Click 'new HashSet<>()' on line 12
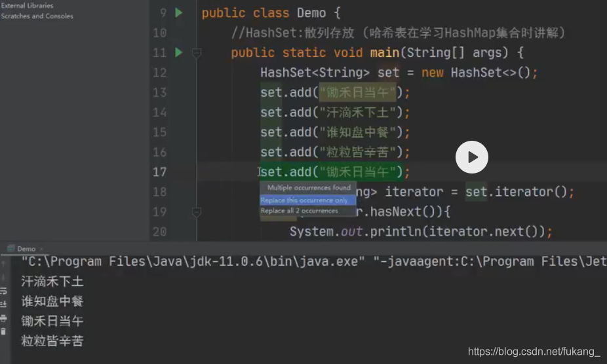 click(476, 73)
